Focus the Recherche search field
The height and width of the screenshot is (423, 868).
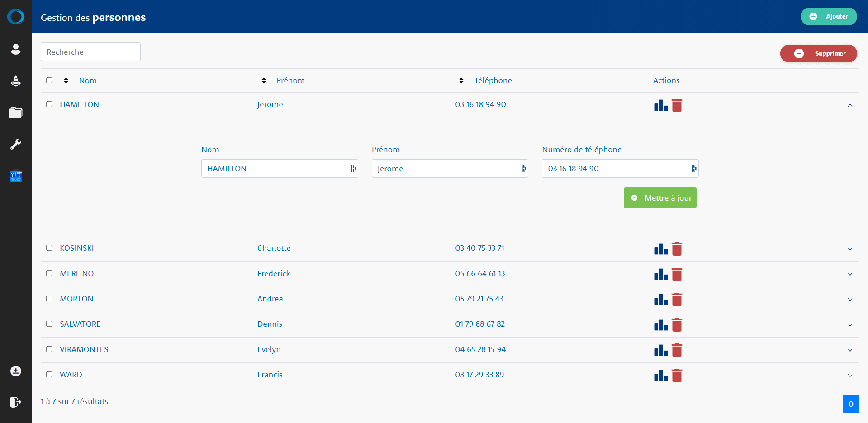pyautogui.click(x=90, y=52)
